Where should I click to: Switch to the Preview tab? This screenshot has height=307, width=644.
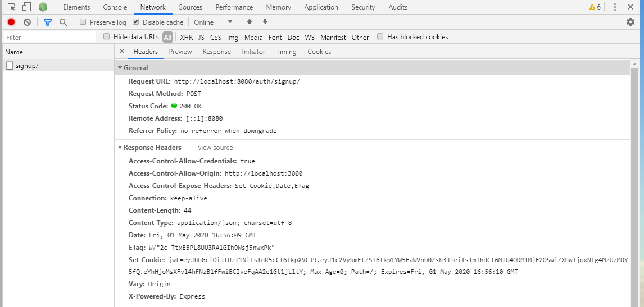180,51
